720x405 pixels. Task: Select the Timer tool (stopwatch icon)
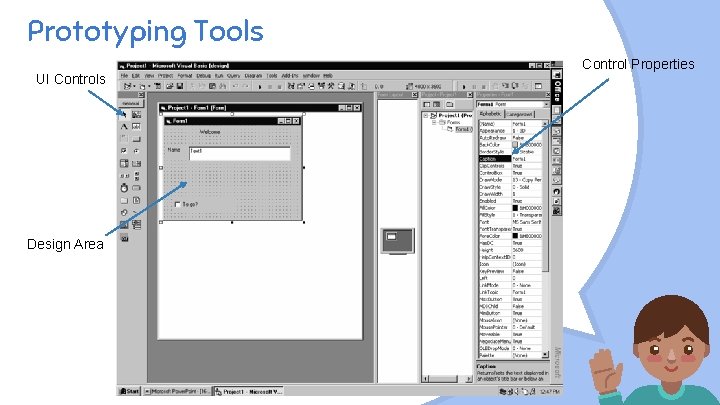124,188
